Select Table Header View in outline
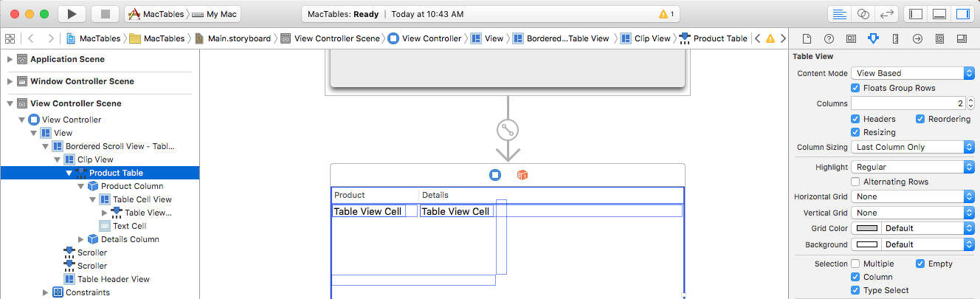 tap(114, 279)
